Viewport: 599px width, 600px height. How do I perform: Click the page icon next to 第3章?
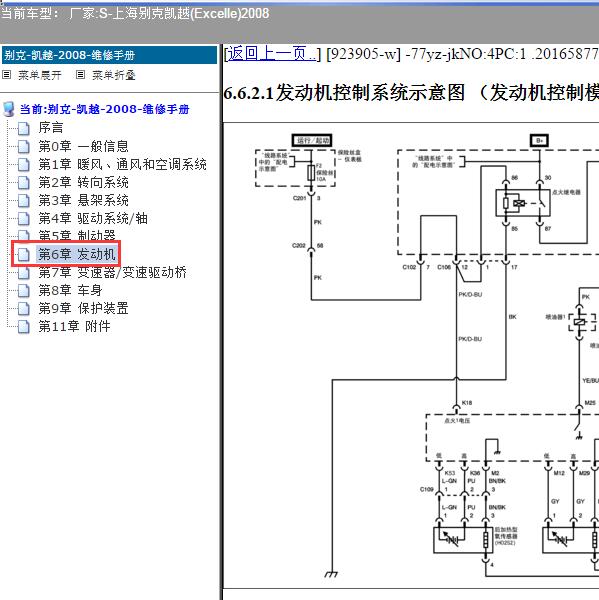(24, 201)
